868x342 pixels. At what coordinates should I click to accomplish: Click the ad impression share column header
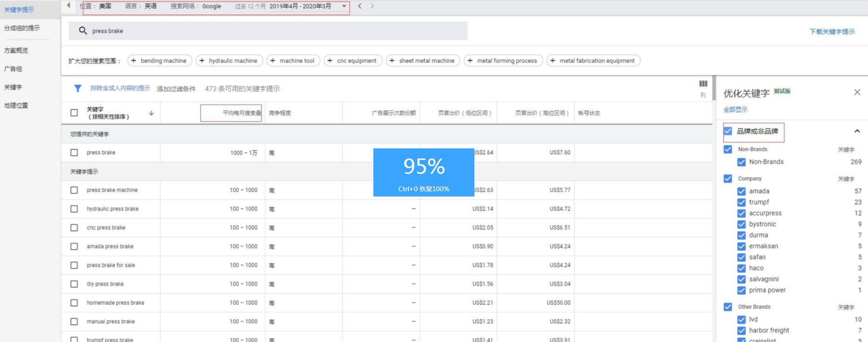point(394,113)
